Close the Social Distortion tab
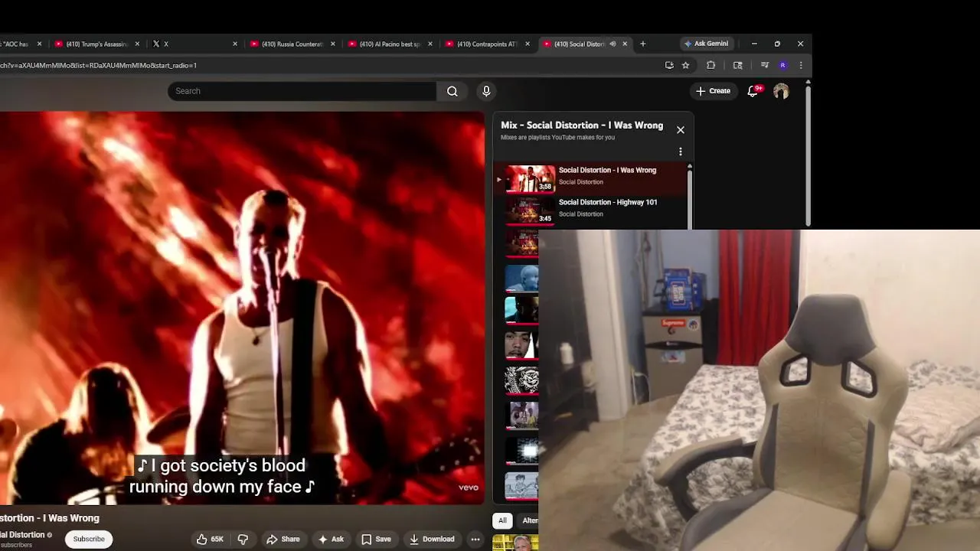980x551 pixels. click(x=625, y=44)
